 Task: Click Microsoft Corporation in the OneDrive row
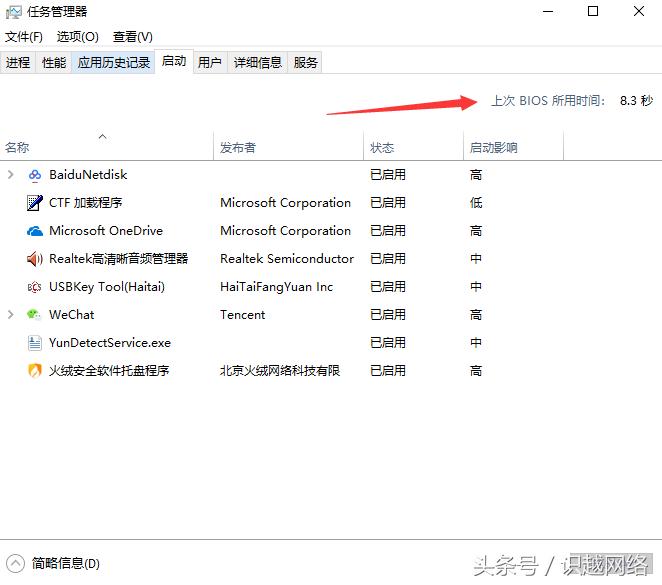point(285,231)
